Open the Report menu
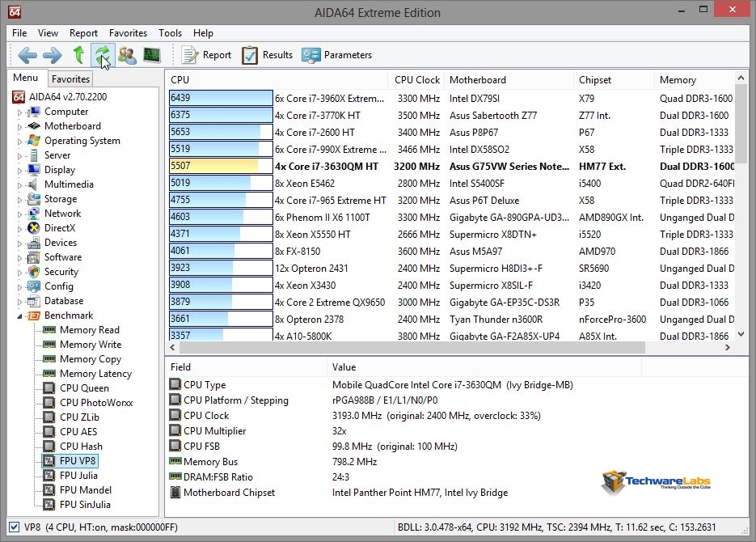The height and width of the screenshot is (542, 756). pyautogui.click(x=83, y=33)
